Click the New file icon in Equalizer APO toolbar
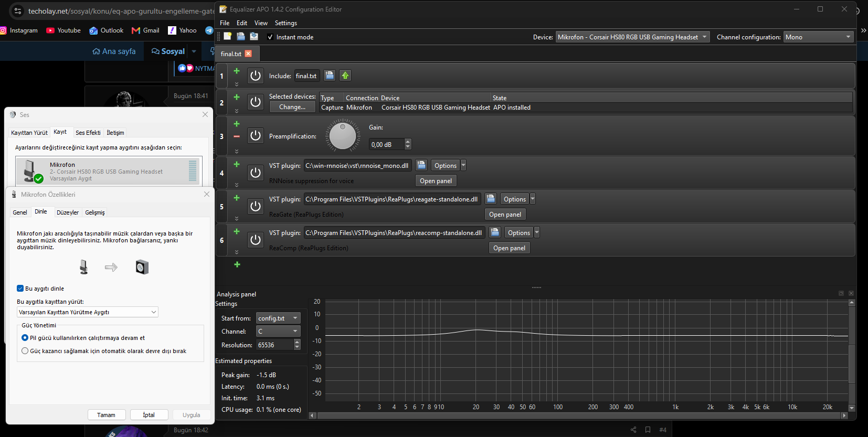 tap(228, 36)
